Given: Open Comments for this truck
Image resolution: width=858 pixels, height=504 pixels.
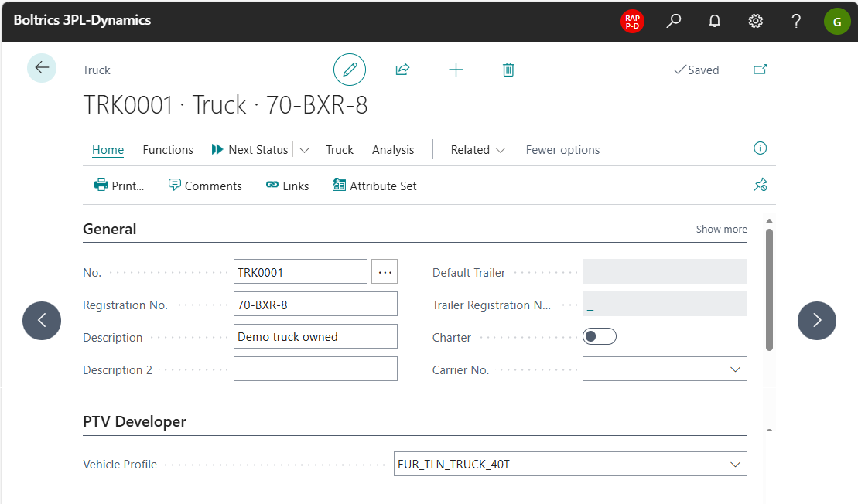Looking at the screenshot, I should 205,186.
